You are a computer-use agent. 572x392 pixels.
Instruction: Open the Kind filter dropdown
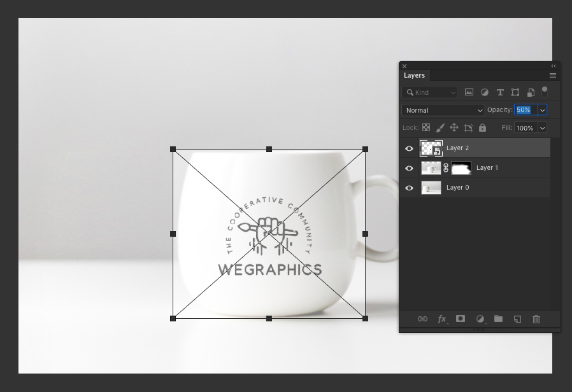(x=429, y=92)
